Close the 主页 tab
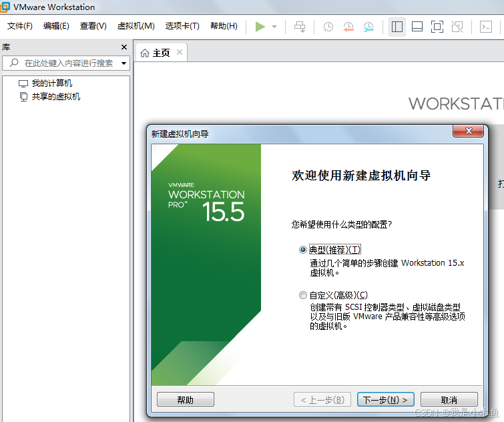 [180, 52]
